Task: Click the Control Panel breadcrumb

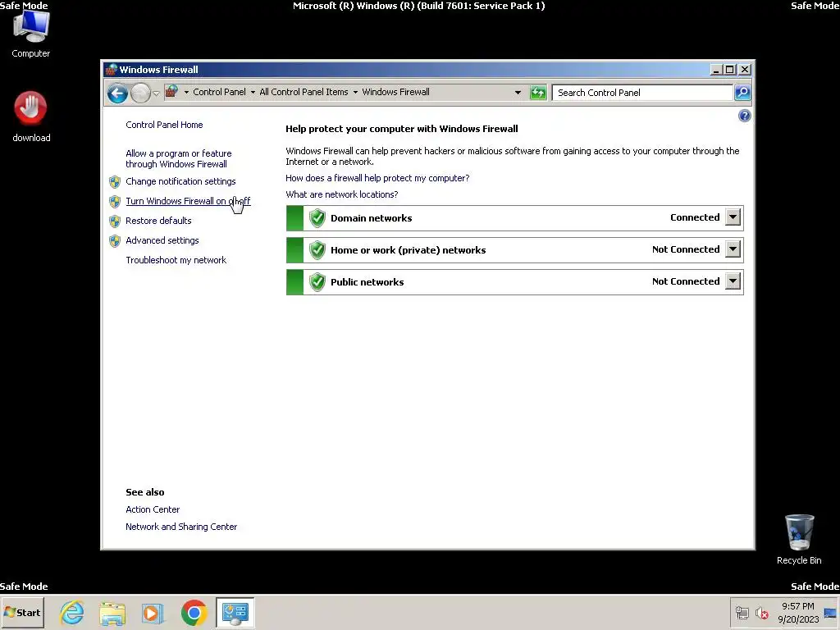Action: [x=219, y=92]
